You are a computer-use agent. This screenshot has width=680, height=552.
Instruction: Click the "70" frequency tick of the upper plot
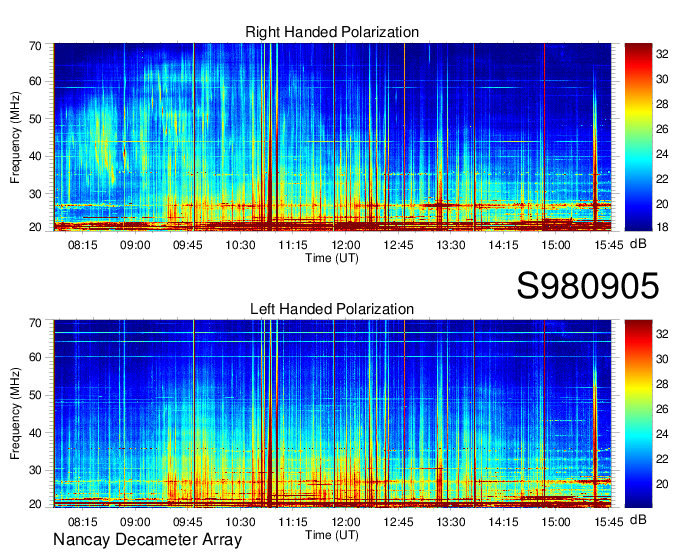coord(35,46)
